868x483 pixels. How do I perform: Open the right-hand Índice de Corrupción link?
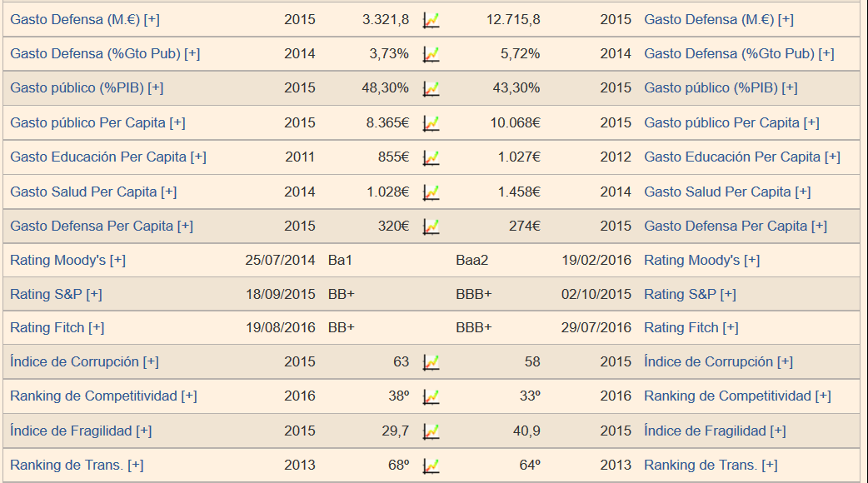point(708,362)
